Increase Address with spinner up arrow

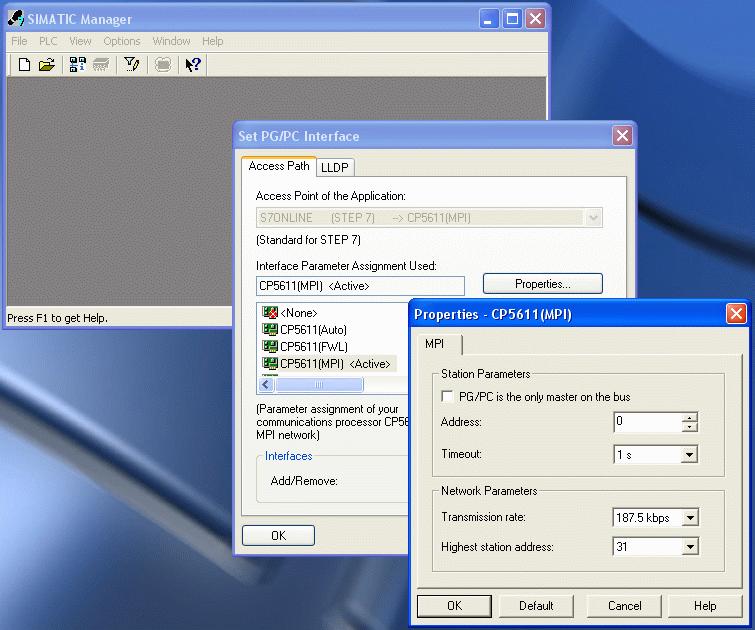pyautogui.click(x=690, y=418)
